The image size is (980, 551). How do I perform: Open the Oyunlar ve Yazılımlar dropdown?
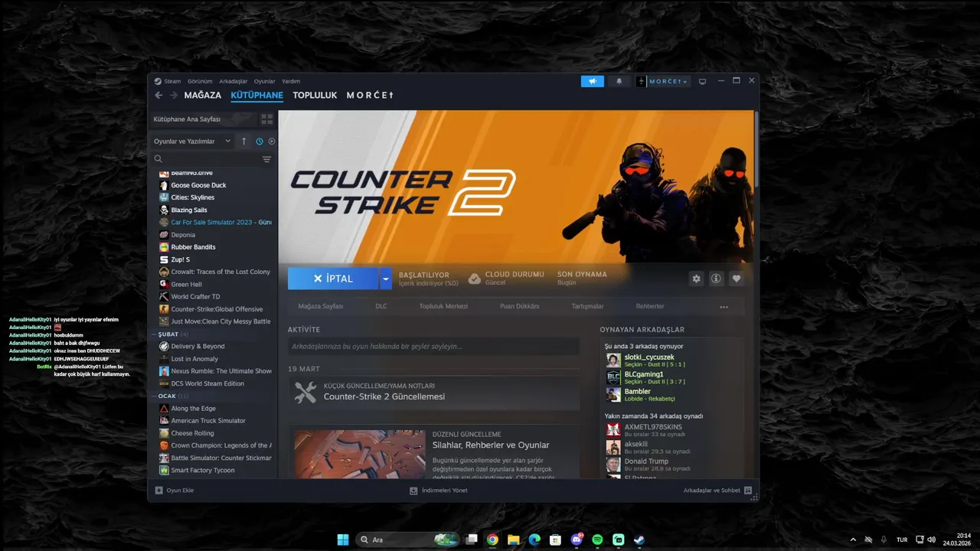point(192,142)
